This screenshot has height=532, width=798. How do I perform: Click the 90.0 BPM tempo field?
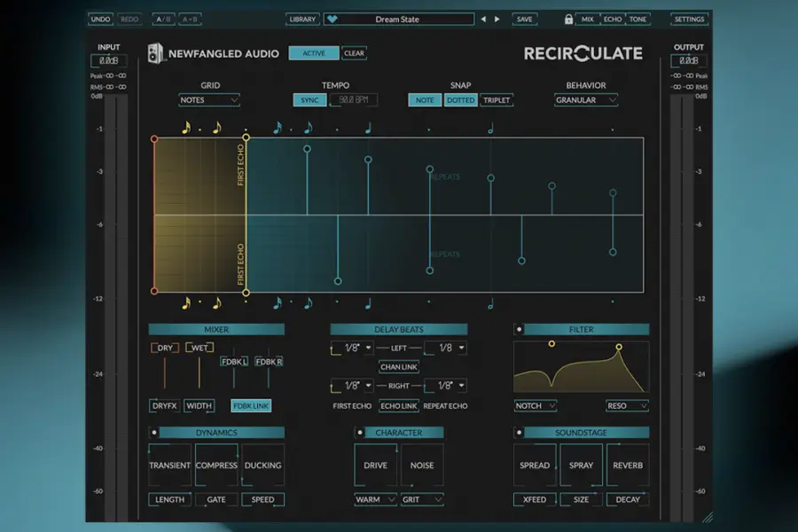coord(353,100)
